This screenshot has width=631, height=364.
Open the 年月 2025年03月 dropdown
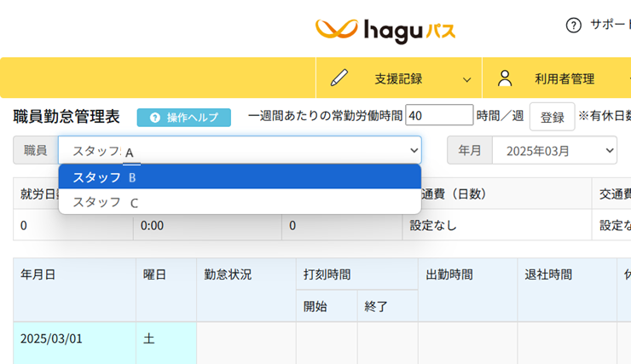[554, 150]
